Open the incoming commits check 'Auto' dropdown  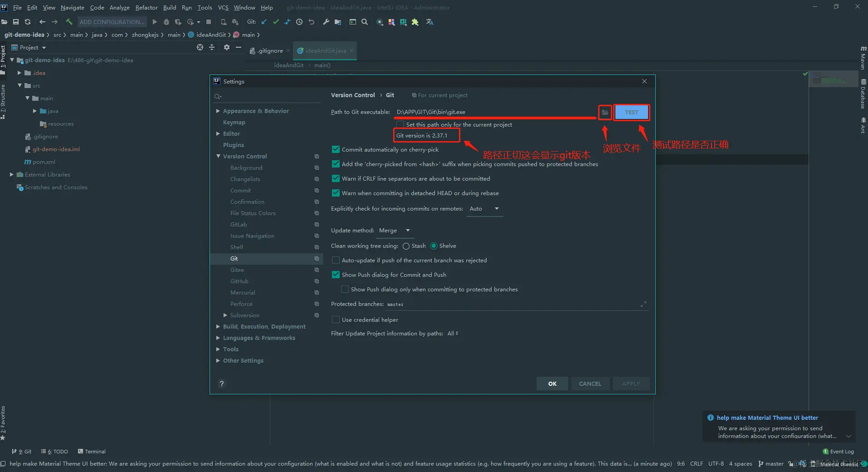click(x=485, y=209)
